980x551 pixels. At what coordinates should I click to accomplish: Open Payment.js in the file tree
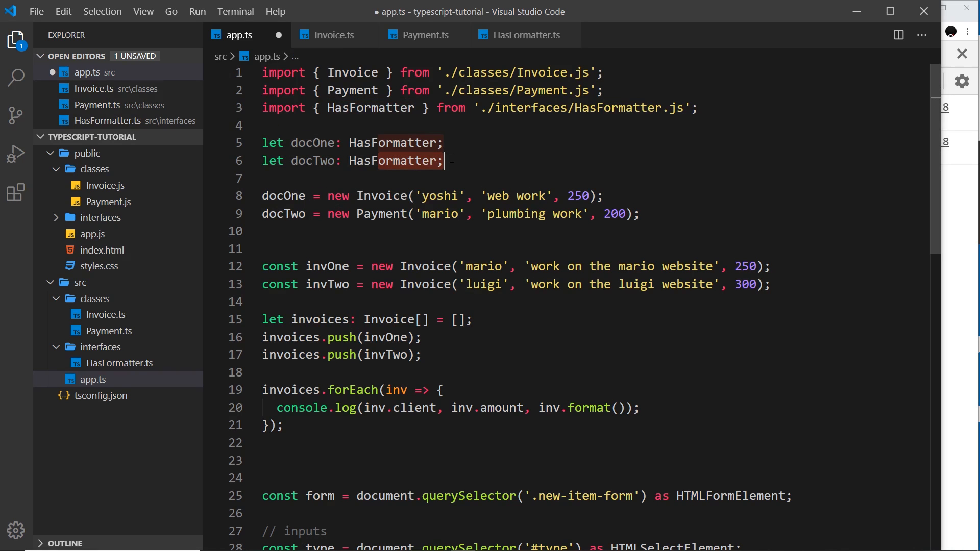coord(108,202)
